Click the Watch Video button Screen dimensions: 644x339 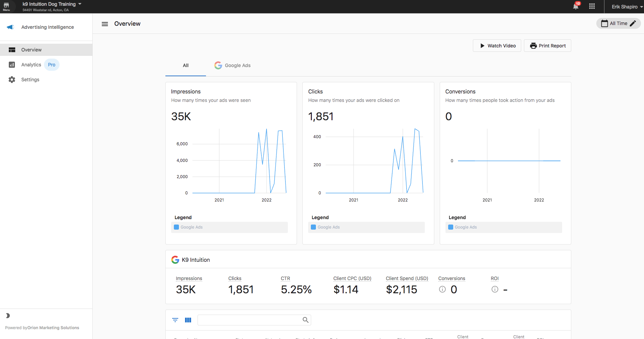tap(497, 46)
